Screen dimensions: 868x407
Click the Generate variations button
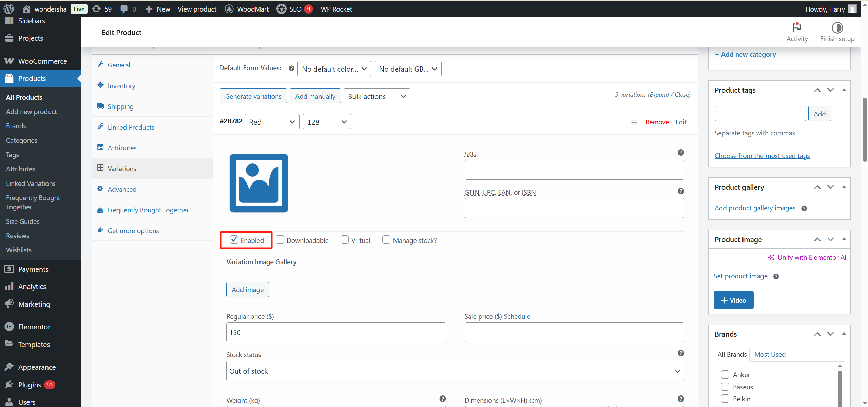click(253, 96)
